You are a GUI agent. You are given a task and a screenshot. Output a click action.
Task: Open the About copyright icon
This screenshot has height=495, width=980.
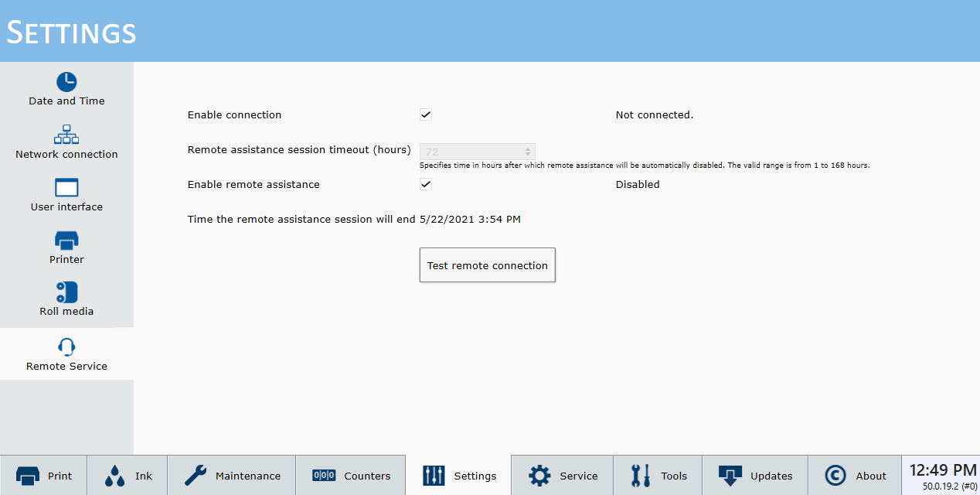coord(835,476)
